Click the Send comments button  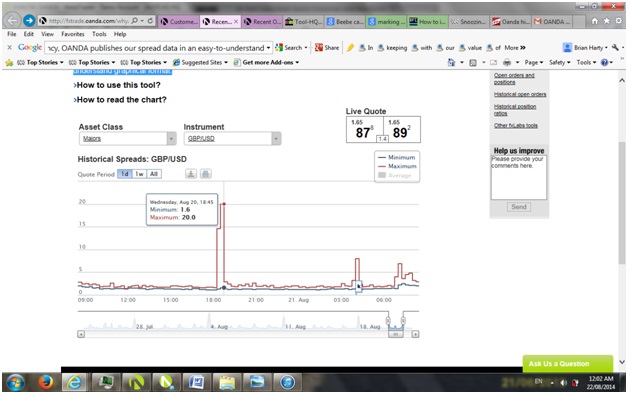[519, 207]
